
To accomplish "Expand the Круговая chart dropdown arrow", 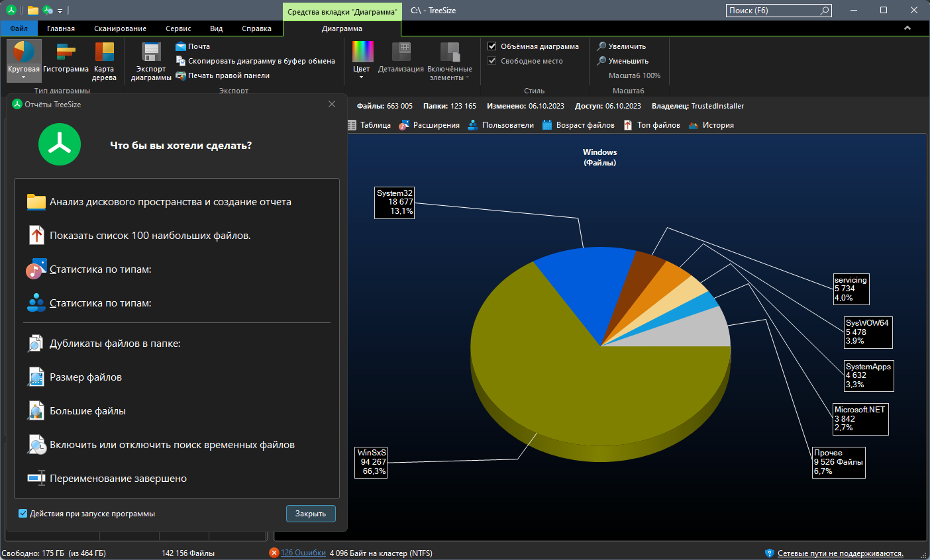I will coord(23,77).
